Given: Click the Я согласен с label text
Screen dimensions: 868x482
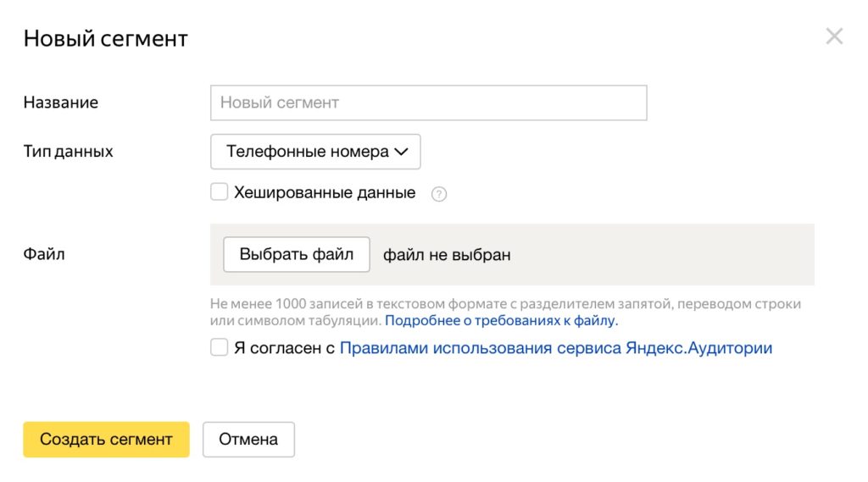Looking at the screenshot, I should pyautogui.click(x=284, y=348).
